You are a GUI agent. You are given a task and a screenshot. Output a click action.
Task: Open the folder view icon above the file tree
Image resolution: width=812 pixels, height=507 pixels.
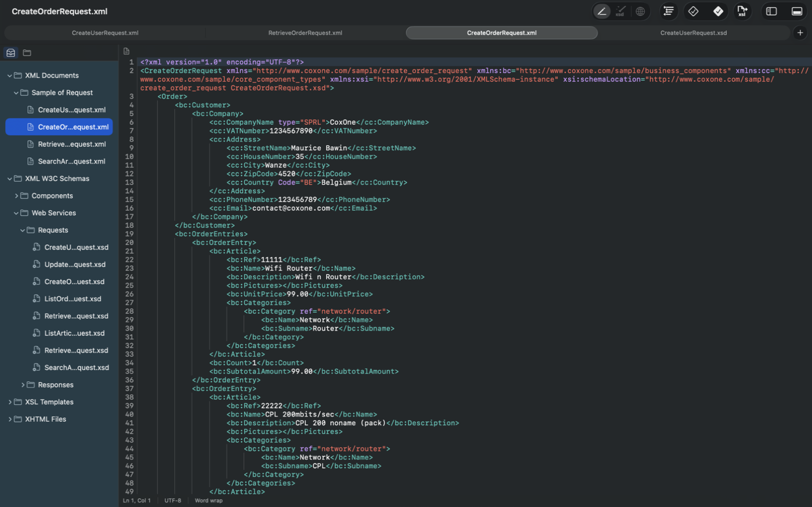pos(27,52)
